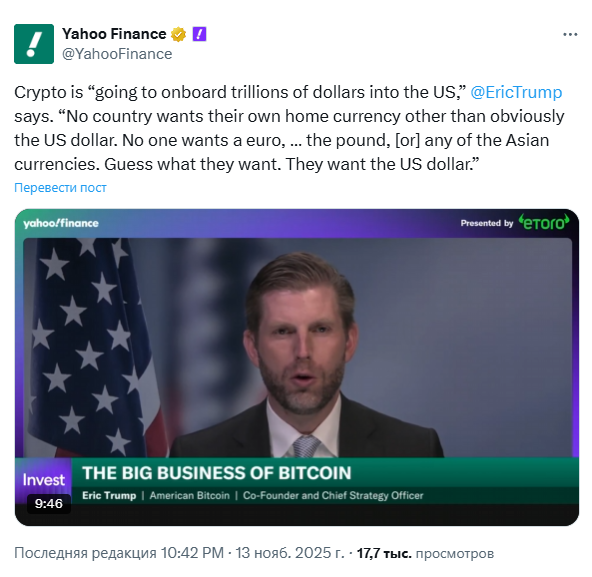Click the @YahooFinance handle

click(x=117, y=54)
